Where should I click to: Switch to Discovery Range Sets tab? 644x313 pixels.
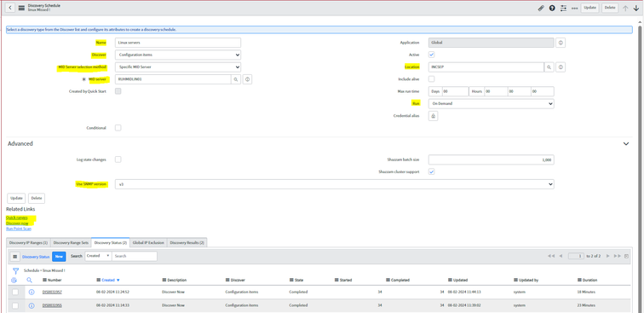point(71,243)
